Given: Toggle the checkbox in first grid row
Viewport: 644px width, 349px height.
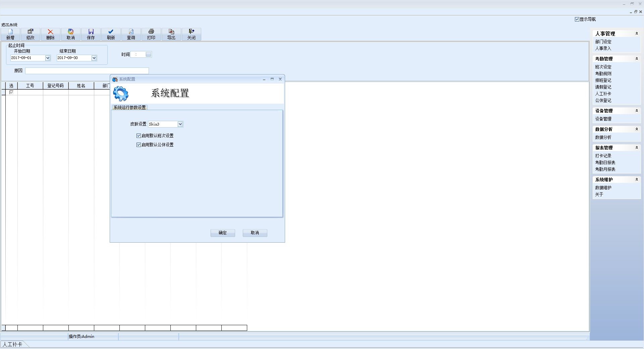Looking at the screenshot, I should point(11,92).
